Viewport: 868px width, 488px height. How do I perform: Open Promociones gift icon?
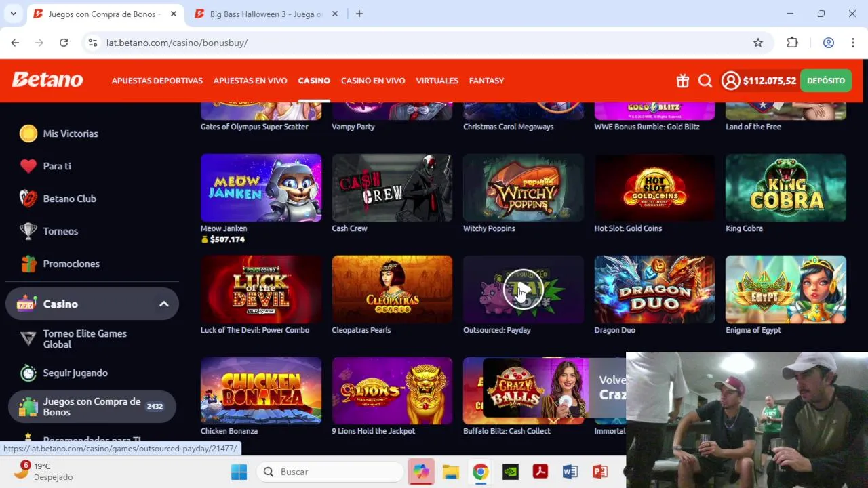(x=28, y=264)
